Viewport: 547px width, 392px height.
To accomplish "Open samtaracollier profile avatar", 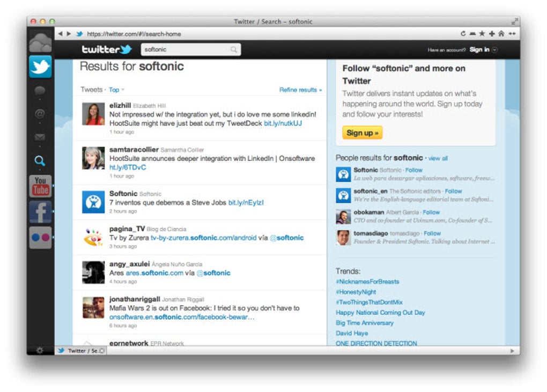I will click(93, 158).
